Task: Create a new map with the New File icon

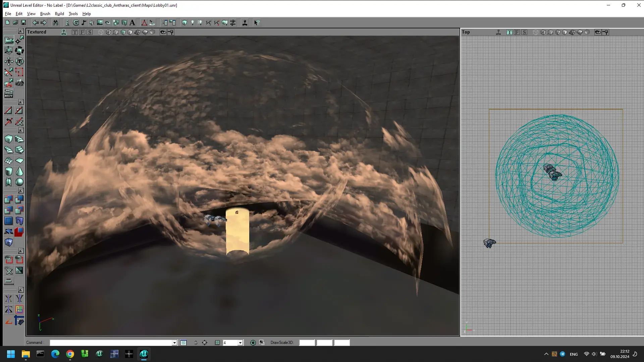Action: click(7, 22)
